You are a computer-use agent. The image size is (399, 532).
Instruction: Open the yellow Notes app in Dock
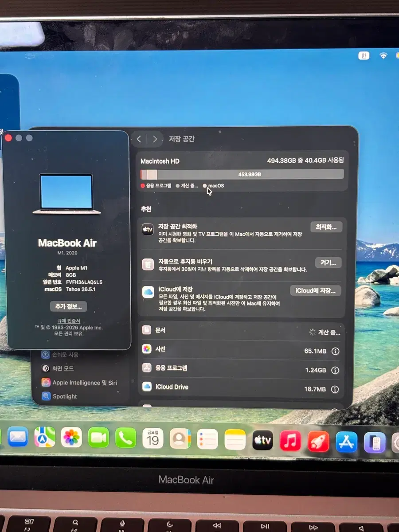click(x=235, y=440)
